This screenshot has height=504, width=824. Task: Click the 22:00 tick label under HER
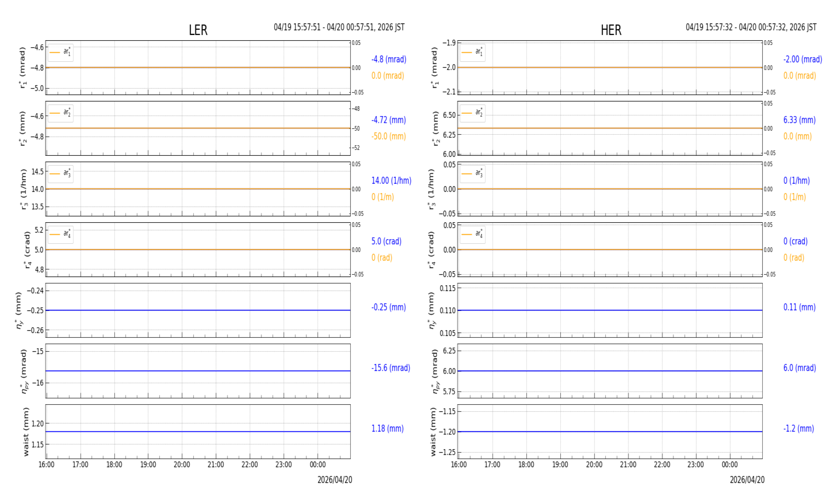tap(662, 465)
